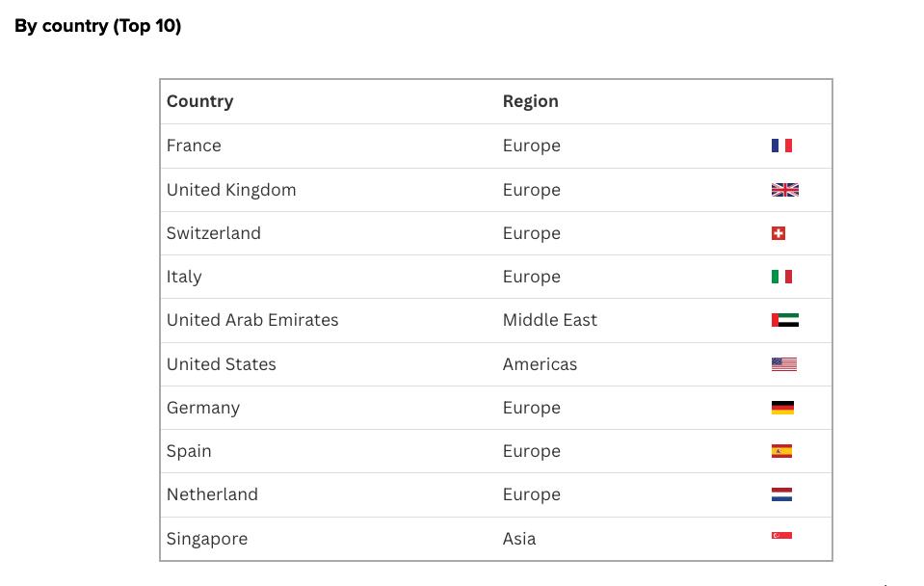Click the Americas region cell
Screen dimensions: 924x586
pyautogui.click(x=540, y=364)
